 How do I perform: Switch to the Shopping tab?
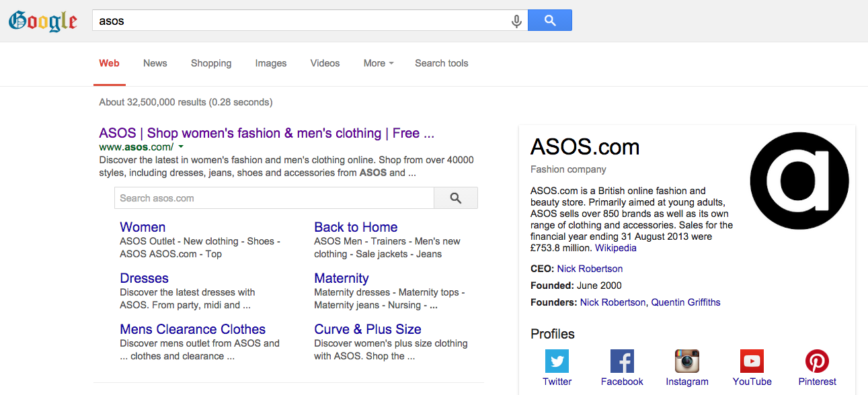click(x=211, y=63)
